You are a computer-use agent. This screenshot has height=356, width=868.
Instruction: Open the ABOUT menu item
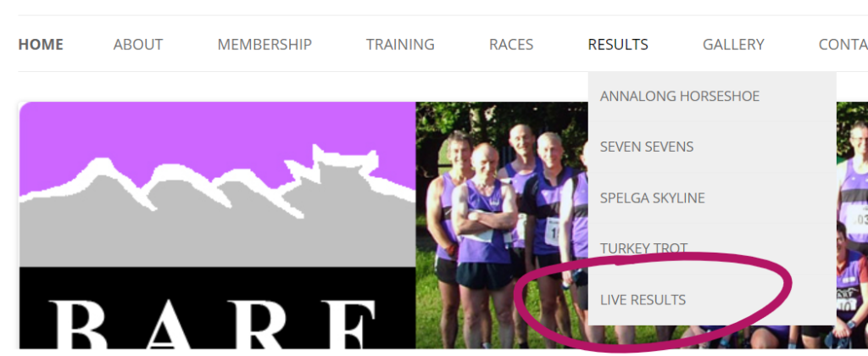[138, 44]
